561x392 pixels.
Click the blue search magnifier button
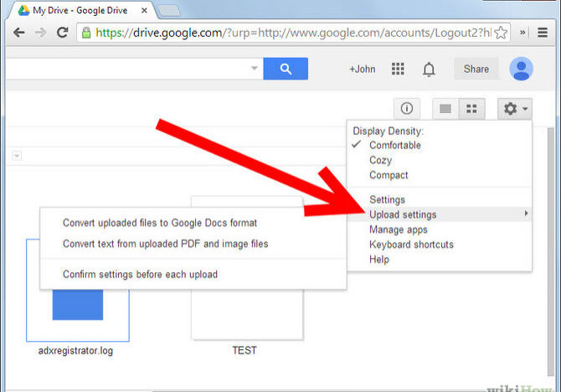coord(286,69)
